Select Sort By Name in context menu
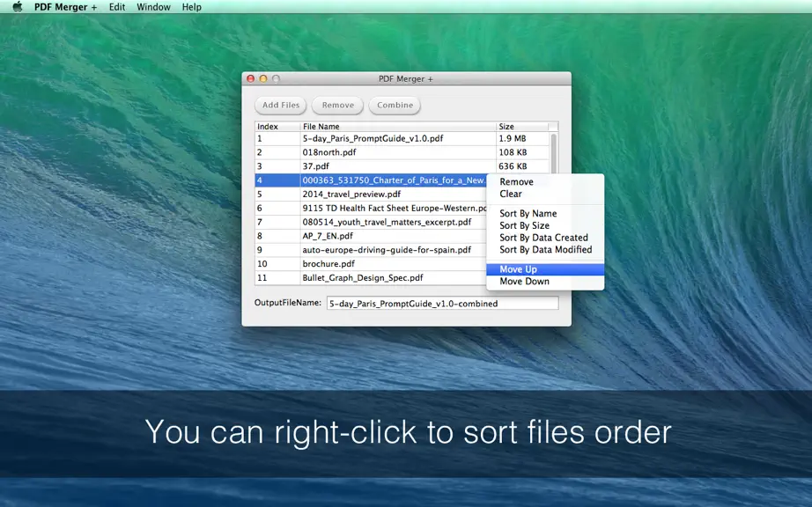Screen dimensions: 812x507 tap(545, 213)
